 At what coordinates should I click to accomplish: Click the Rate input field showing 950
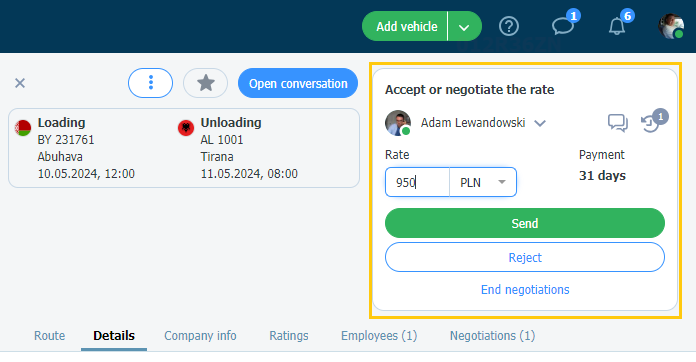click(x=417, y=182)
